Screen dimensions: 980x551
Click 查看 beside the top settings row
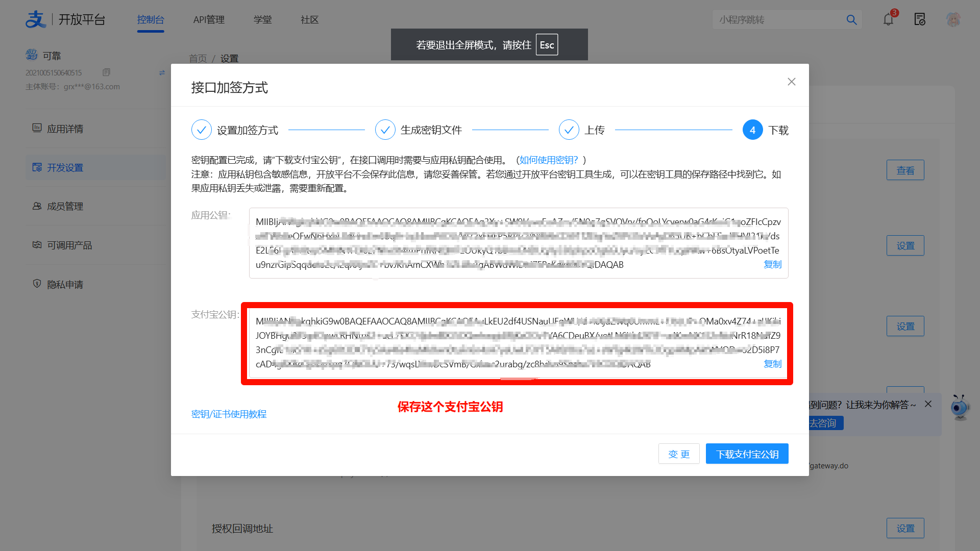905,170
